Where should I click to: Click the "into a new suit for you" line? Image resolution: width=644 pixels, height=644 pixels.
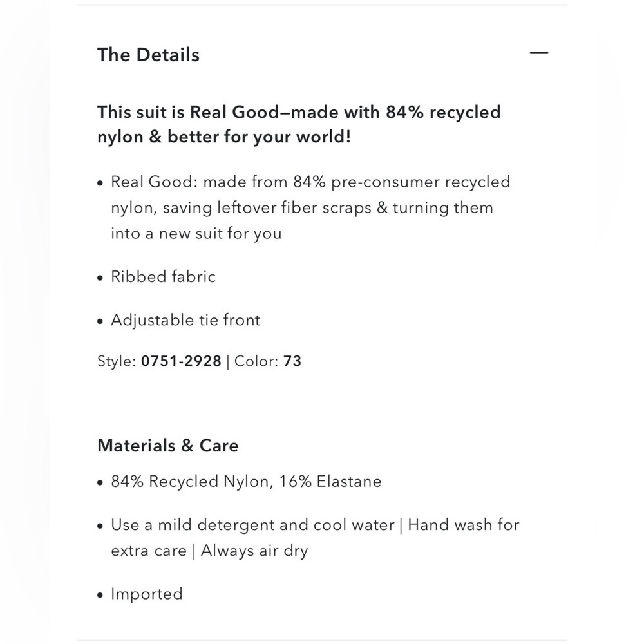coord(196,234)
